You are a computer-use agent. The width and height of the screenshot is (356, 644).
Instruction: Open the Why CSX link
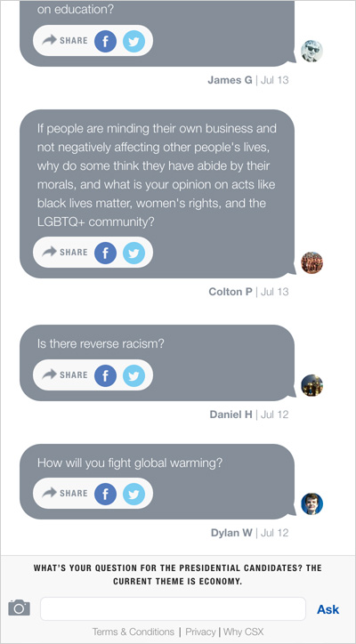point(243,632)
